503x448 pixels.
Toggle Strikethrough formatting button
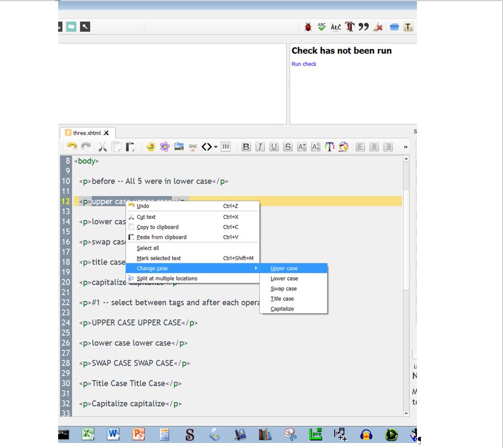pos(288,147)
